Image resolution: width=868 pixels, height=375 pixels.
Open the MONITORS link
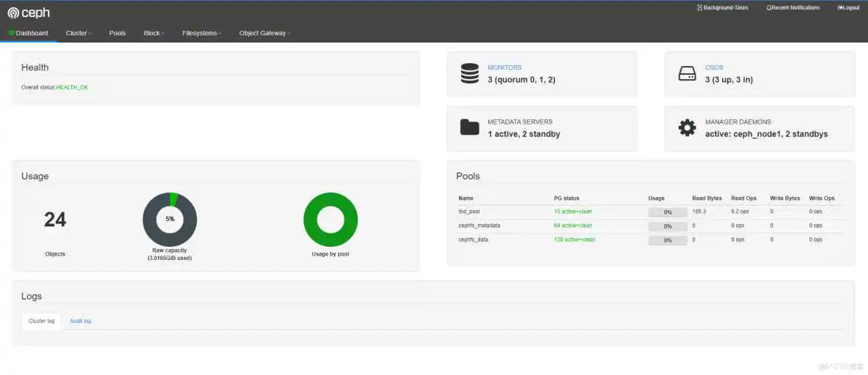pyautogui.click(x=504, y=67)
